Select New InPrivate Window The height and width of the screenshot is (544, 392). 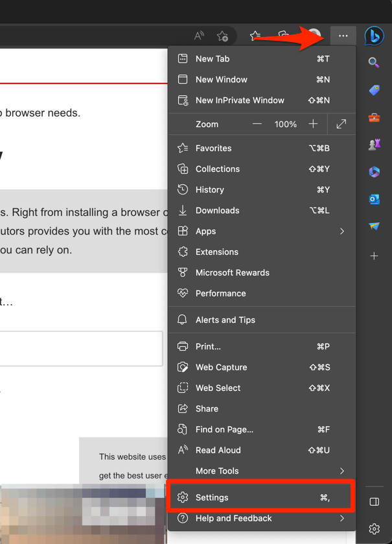click(262, 101)
